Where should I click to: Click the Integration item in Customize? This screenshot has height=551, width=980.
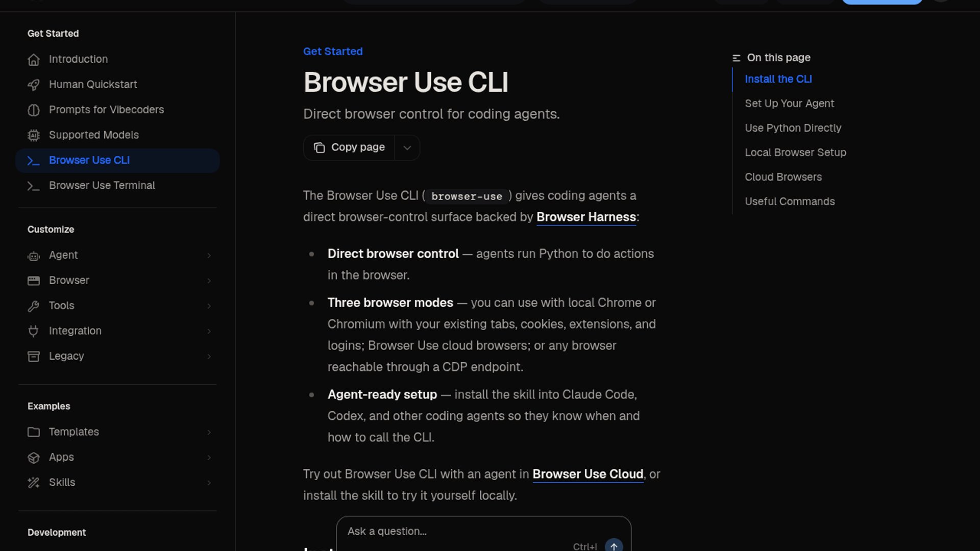[117, 331]
